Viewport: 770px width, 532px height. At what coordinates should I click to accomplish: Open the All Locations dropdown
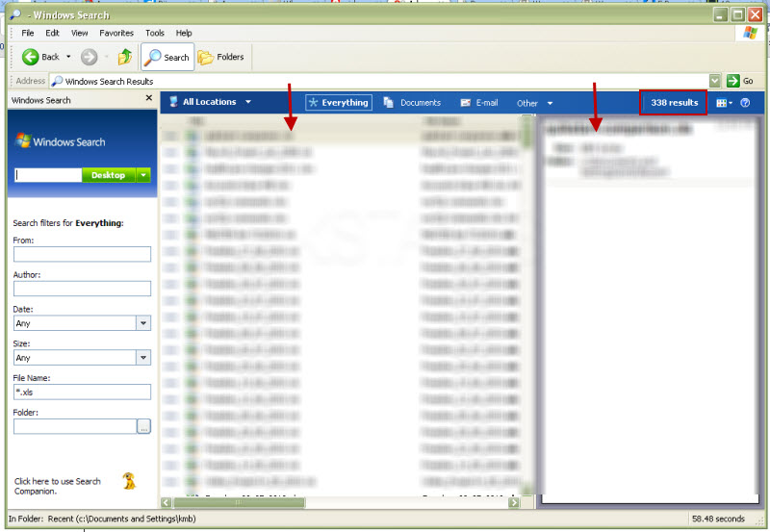click(x=210, y=102)
